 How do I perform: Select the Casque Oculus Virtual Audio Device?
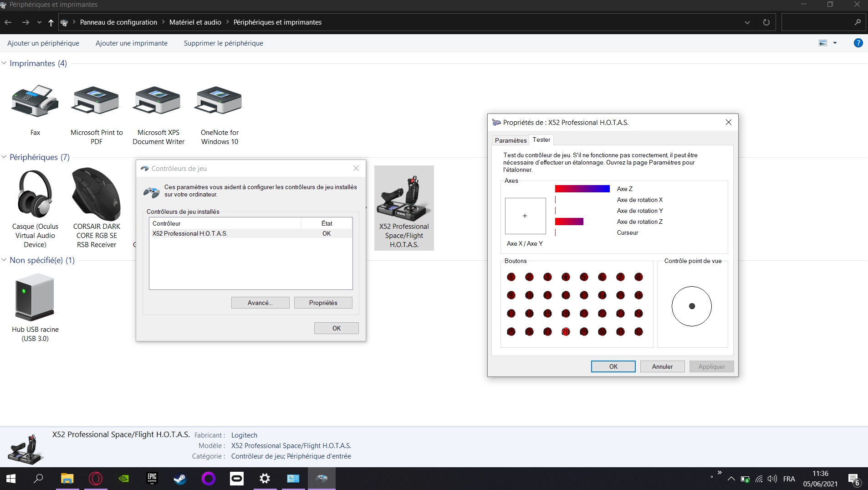35,208
